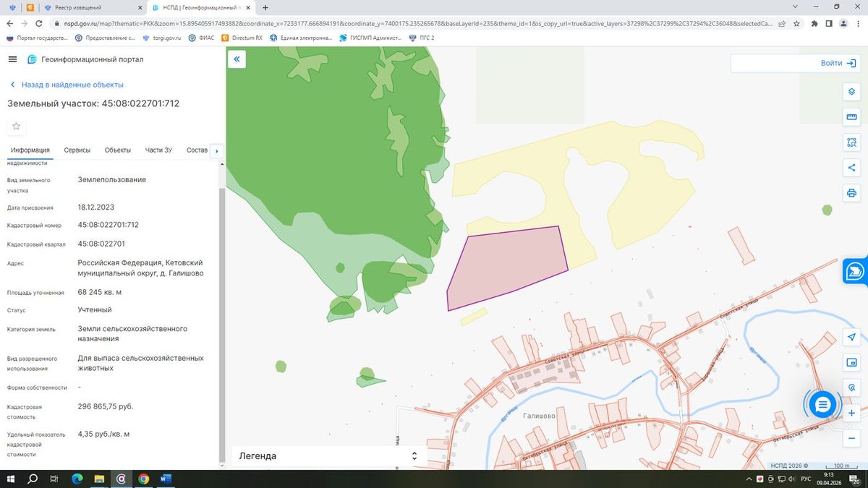Switch to the Сервисы tab
The height and width of the screenshot is (488, 868).
click(x=77, y=150)
